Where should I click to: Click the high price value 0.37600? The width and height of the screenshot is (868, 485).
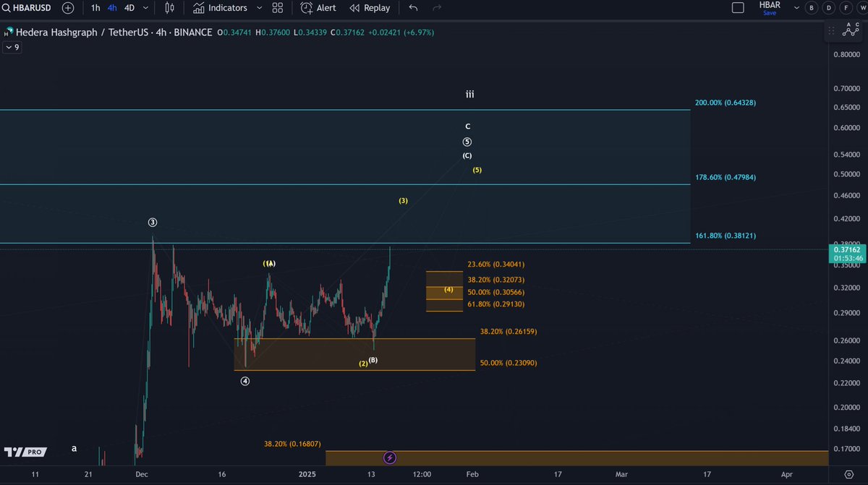click(x=276, y=33)
